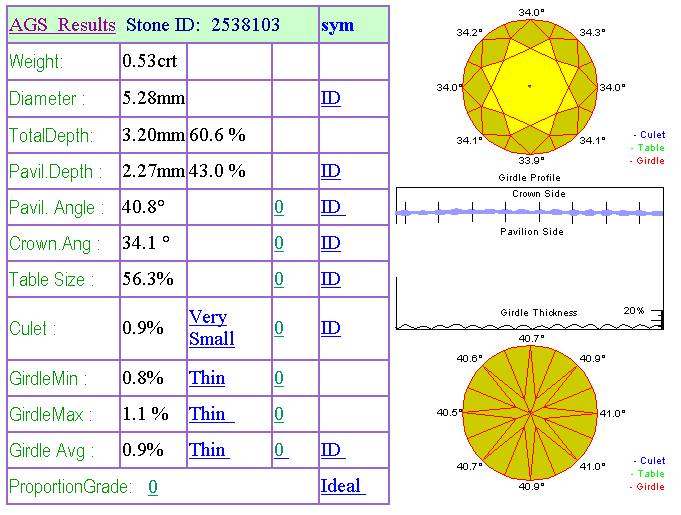Click the 60.6 % total depth percentage
This screenshot has height=515, width=681.
coord(217,135)
